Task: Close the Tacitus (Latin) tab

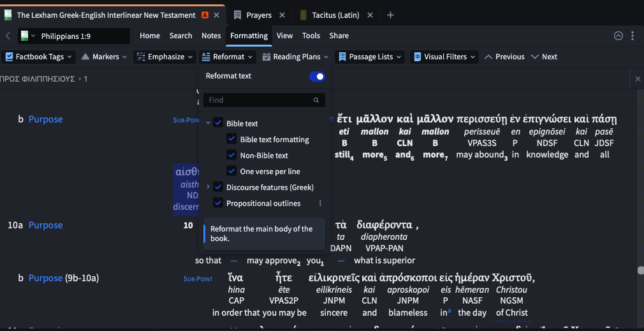Action: point(370,15)
